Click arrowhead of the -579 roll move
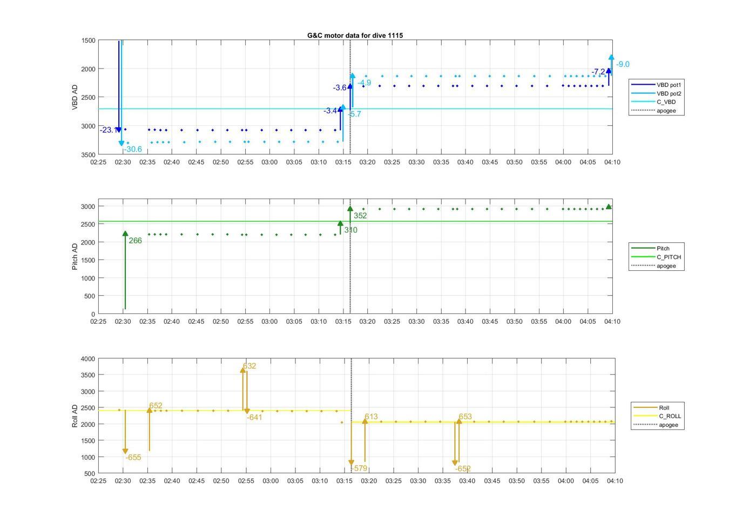The height and width of the screenshot is (532, 756). (x=352, y=463)
